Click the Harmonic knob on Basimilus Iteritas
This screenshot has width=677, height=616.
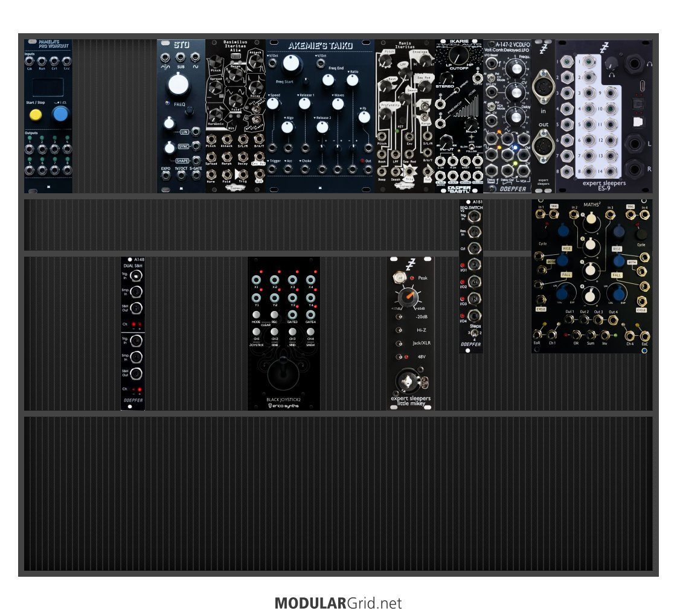click(214, 114)
